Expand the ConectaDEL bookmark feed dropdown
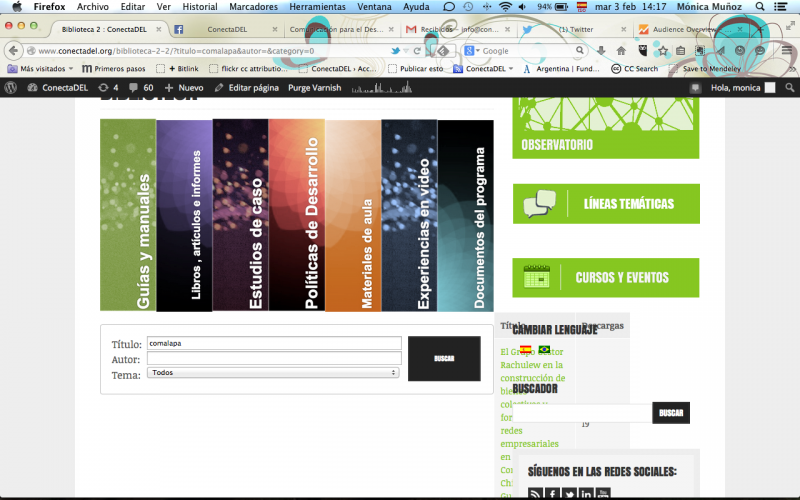Image resolution: width=800 pixels, height=500 pixels. pyautogui.click(x=483, y=68)
